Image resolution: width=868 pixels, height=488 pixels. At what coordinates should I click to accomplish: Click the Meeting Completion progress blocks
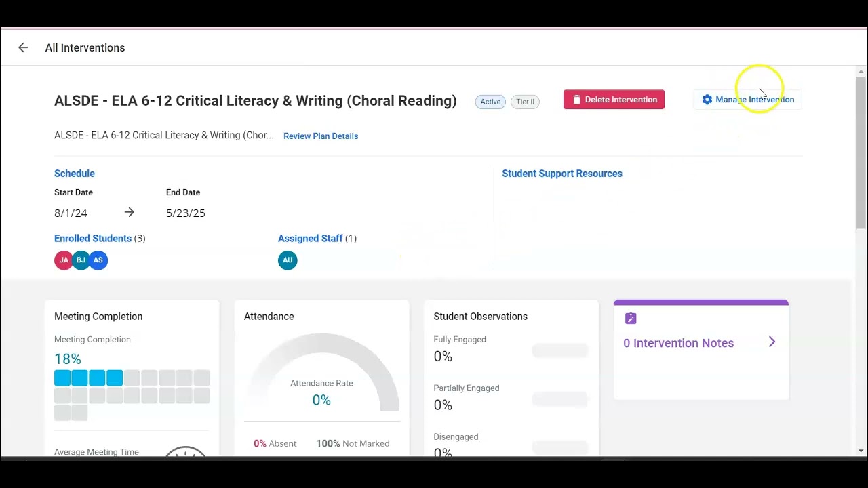click(x=132, y=395)
